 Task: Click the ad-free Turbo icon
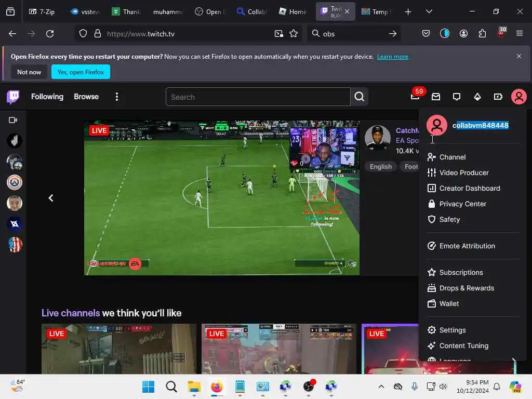pos(498,97)
